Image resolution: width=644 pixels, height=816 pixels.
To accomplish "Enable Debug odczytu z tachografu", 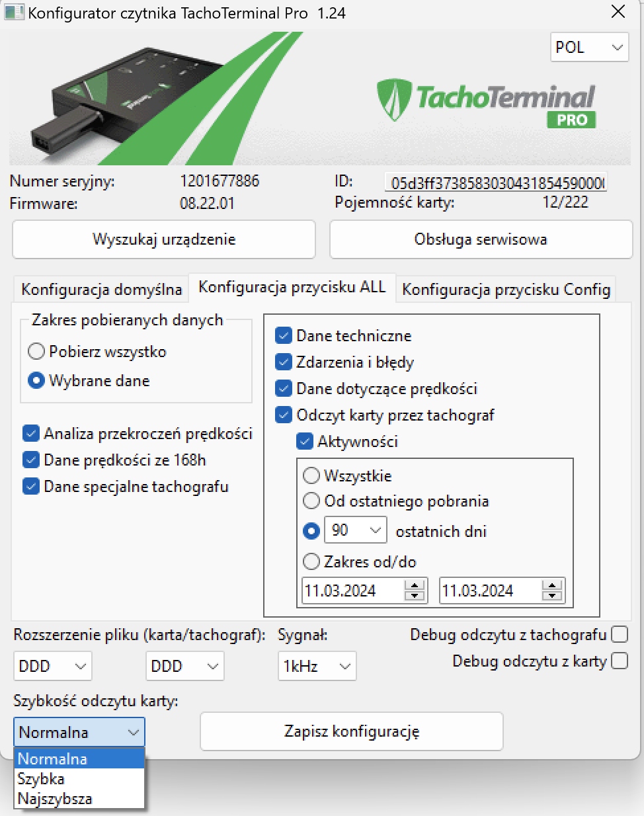I will pos(620,635).
